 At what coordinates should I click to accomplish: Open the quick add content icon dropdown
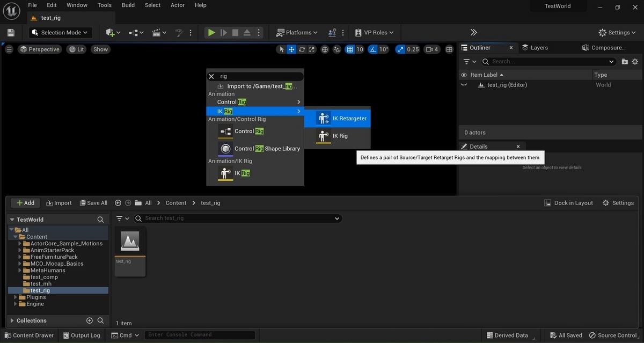coord(113,32)
